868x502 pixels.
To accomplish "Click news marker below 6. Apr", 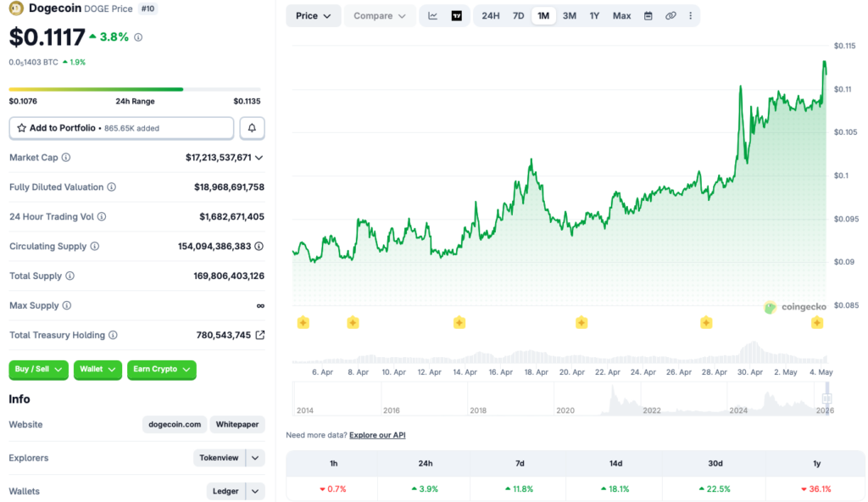I will tap(303, 322).
